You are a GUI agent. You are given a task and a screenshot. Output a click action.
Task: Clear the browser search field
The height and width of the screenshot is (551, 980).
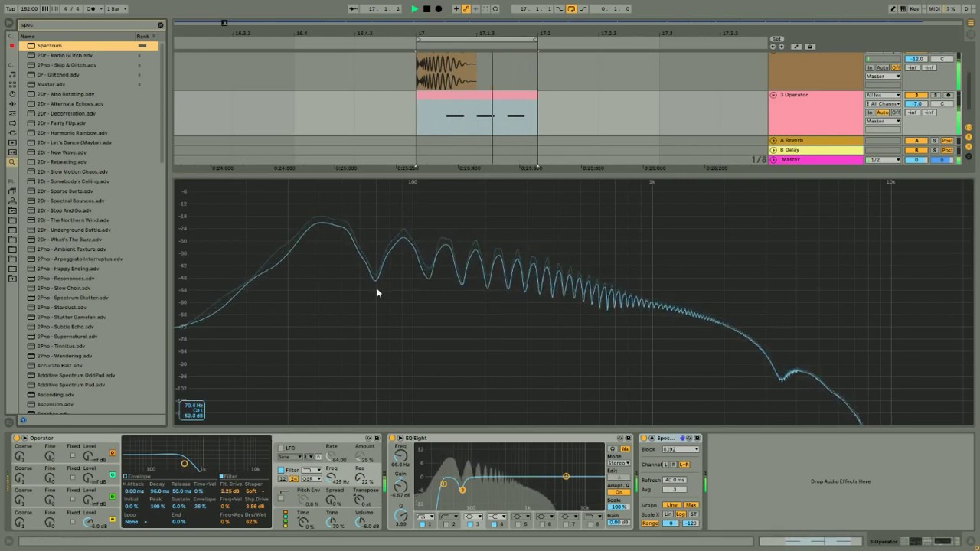(x=160, y=24)
